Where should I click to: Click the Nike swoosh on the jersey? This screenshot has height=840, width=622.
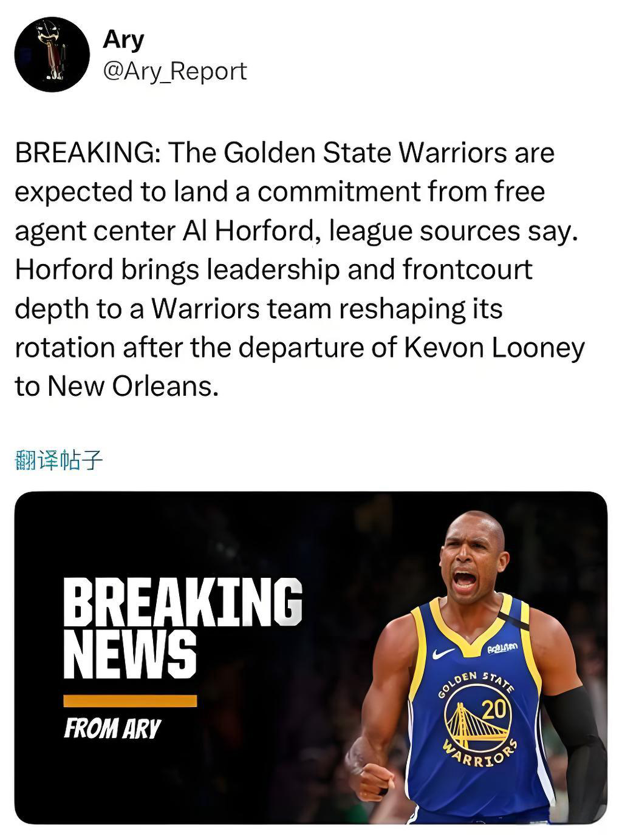[444, 654]
